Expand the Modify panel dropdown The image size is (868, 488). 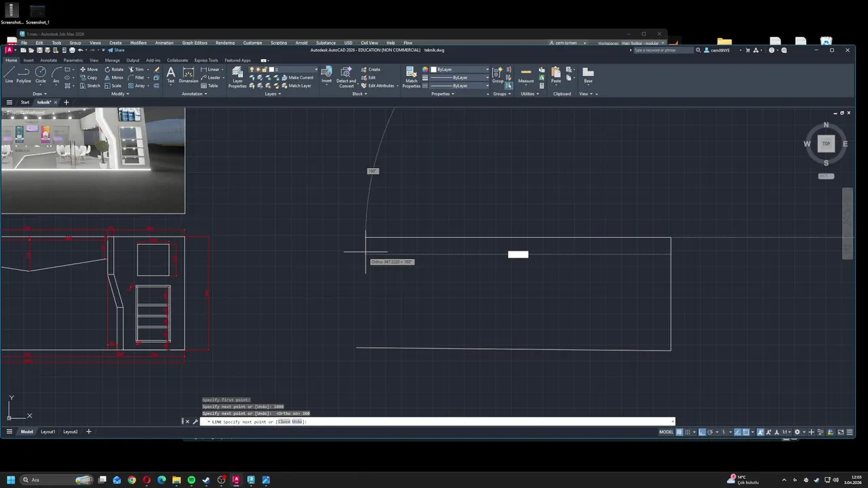120,94
